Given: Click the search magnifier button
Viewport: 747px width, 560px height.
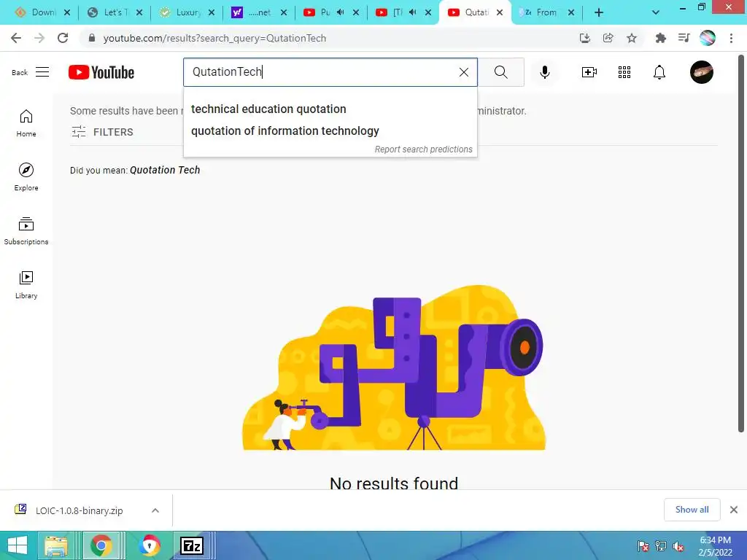Looking at the screenshot, I should pyautogui.click(x=500, y=72).
